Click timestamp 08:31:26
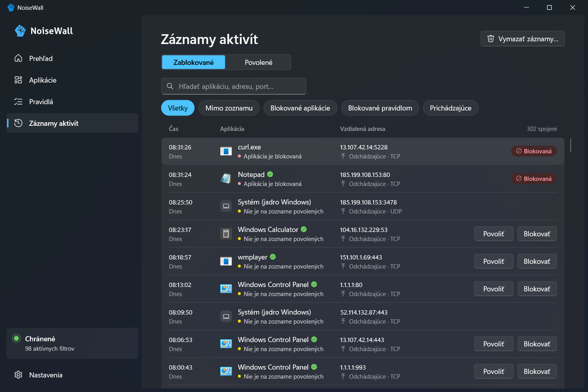The width and height of the screenshot is (588, 392). (x=180, y=147)
